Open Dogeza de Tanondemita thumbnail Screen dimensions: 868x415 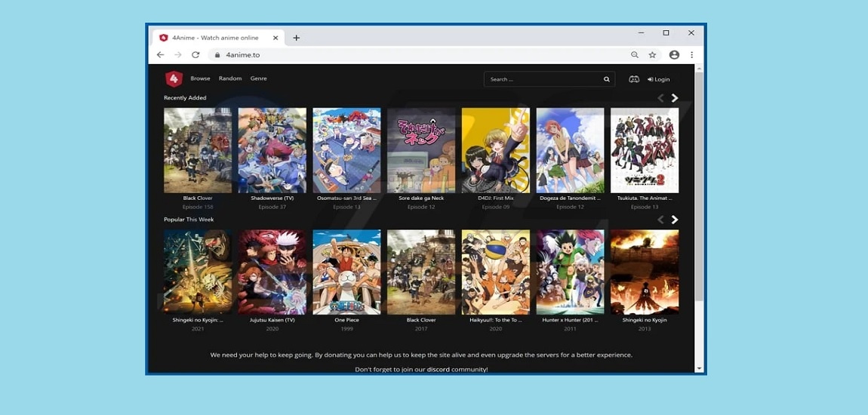point(570,150)
